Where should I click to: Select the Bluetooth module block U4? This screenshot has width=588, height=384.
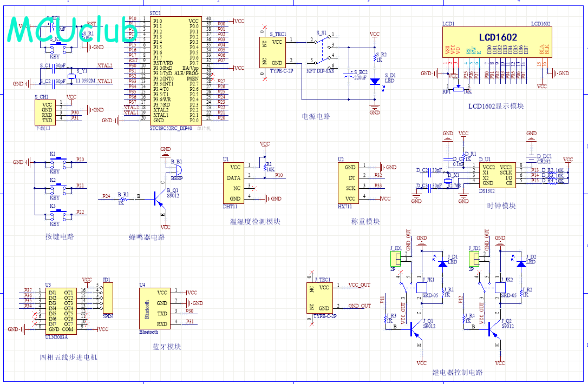[154, 308]
